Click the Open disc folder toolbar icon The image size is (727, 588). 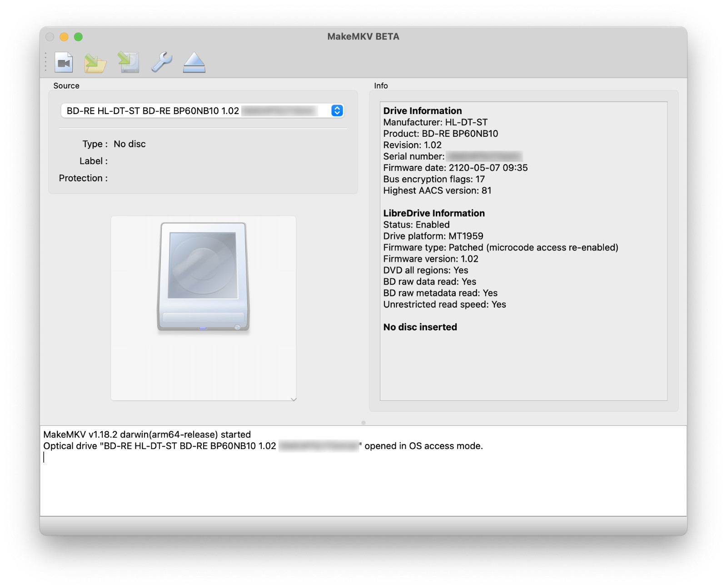95,62
